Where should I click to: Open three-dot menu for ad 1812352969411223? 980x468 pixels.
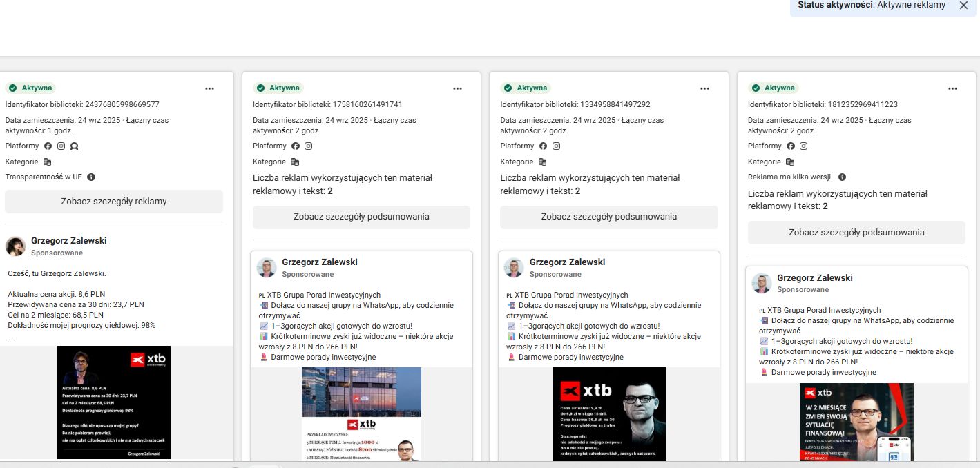[952, 88]
